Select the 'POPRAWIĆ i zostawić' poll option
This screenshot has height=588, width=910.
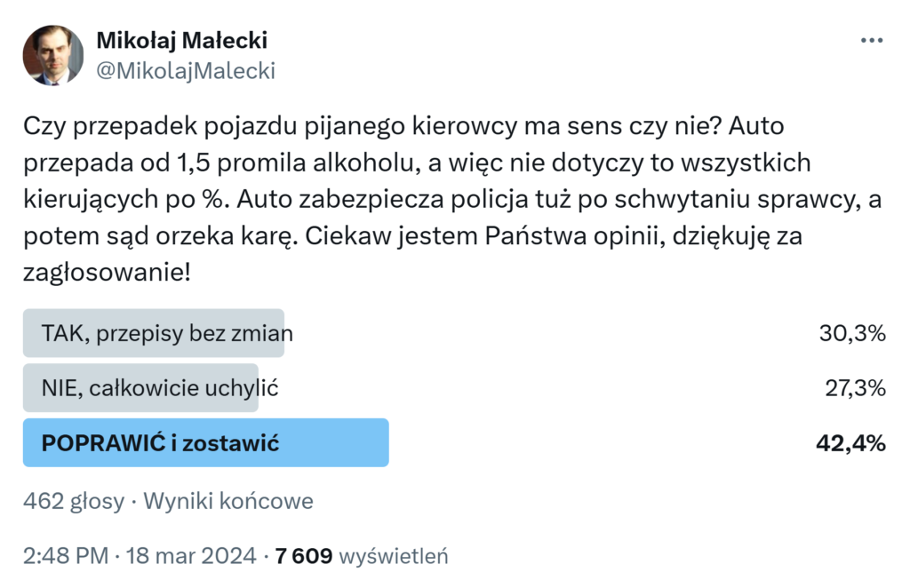161,442
